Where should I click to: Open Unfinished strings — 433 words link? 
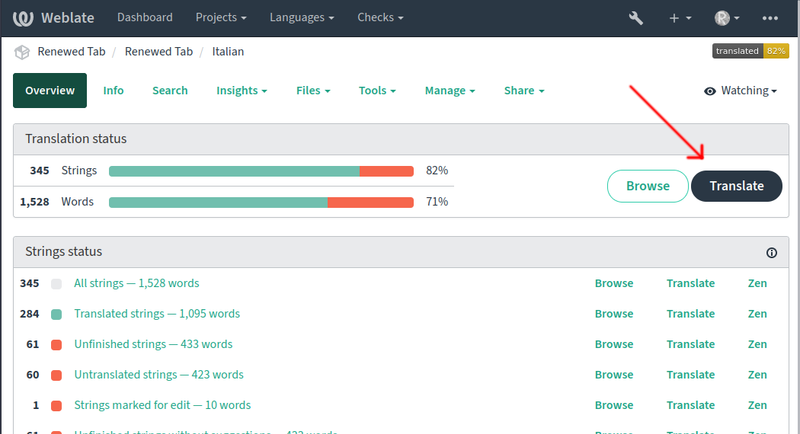(x=154, y=344)
